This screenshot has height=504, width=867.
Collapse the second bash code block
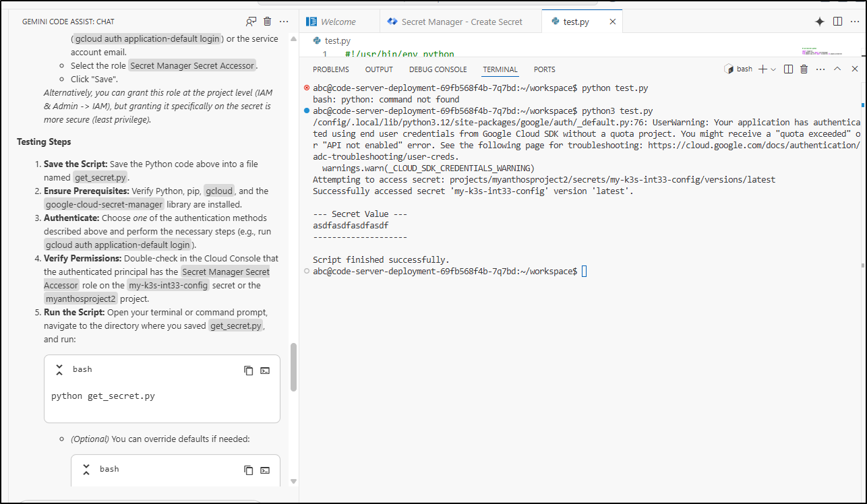pyautogui.click(x=86, y=470)
